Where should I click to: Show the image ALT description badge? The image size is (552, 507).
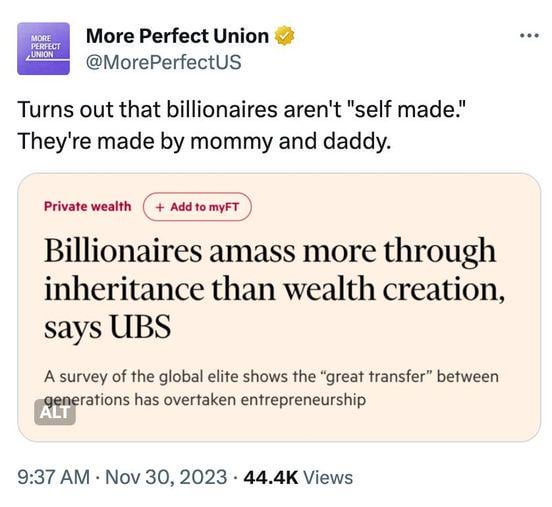55,412
